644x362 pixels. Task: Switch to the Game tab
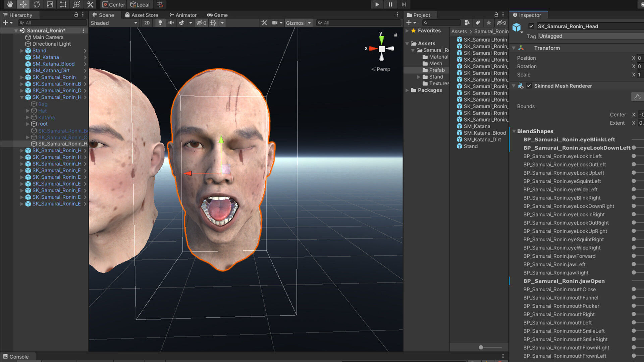[217, 15]
